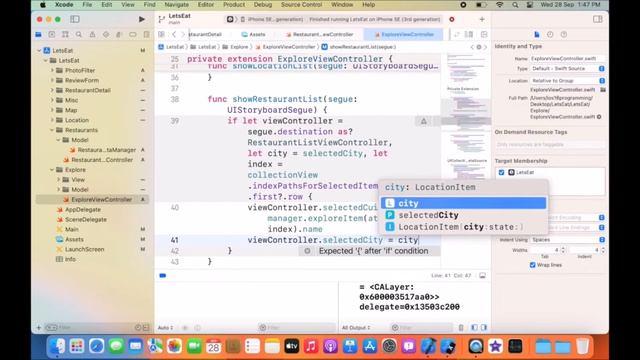Viewport: 640px width, 360px height.
Task: Choose LocationItem(city:state:) suggestion
Action: (463, 227)
